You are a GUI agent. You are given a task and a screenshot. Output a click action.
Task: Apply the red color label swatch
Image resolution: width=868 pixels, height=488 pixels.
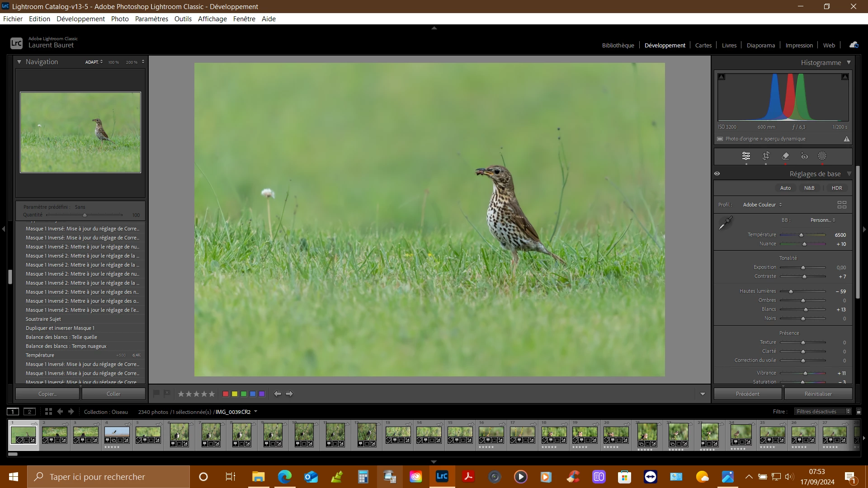pos(226,394)
